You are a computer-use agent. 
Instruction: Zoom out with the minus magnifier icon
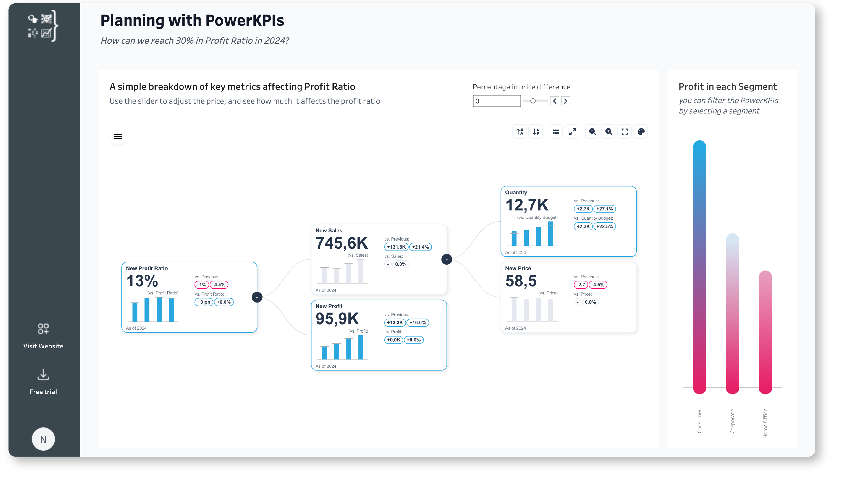tap(592, 132)
